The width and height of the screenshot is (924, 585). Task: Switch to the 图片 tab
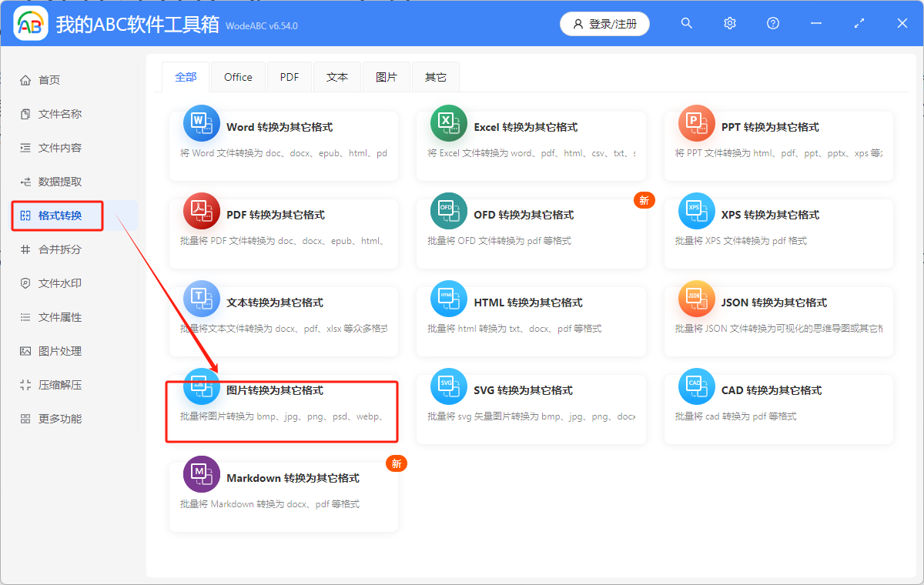click(x=387, y=76)
